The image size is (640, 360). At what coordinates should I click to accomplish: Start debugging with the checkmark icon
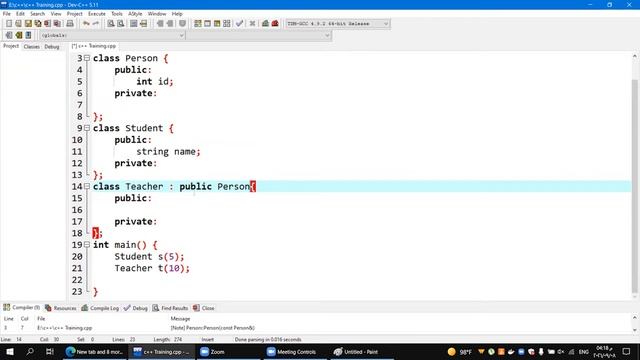[x=240, y=24]
